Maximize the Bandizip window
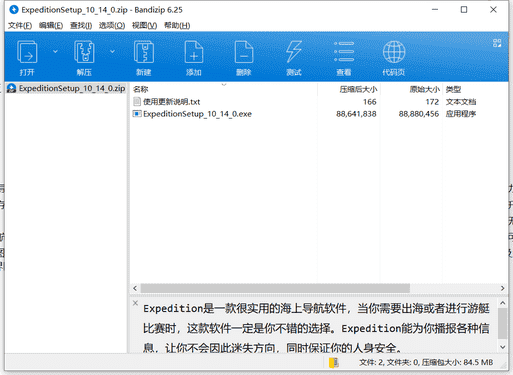Viewport: 513px width, 375px height. click(464, 10)
